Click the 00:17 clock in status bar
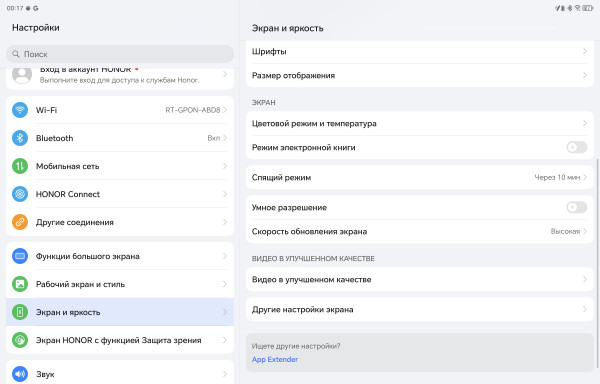 point(15,8)
